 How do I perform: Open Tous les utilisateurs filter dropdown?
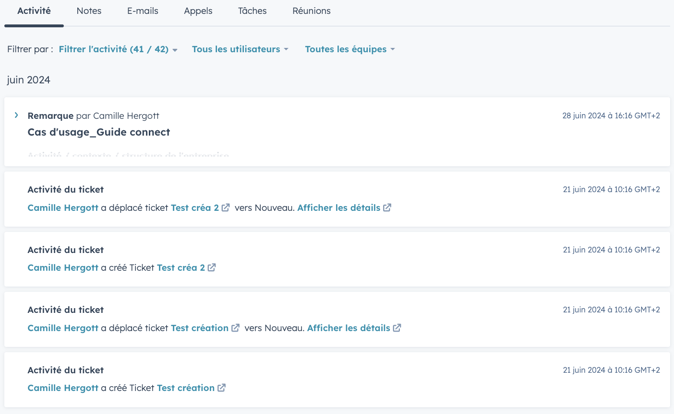[239, 49]
